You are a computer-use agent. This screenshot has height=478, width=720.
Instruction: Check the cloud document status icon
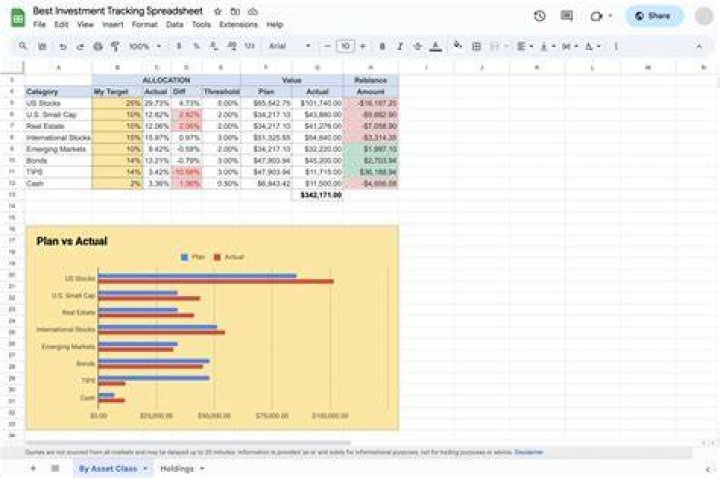(253, 11)
